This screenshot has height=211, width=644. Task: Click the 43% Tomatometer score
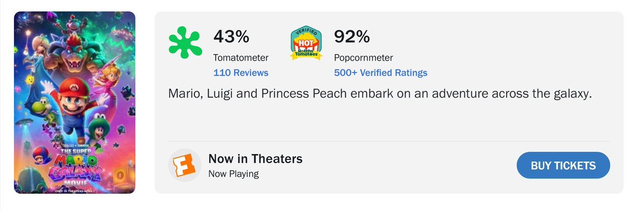click(231, 37)
